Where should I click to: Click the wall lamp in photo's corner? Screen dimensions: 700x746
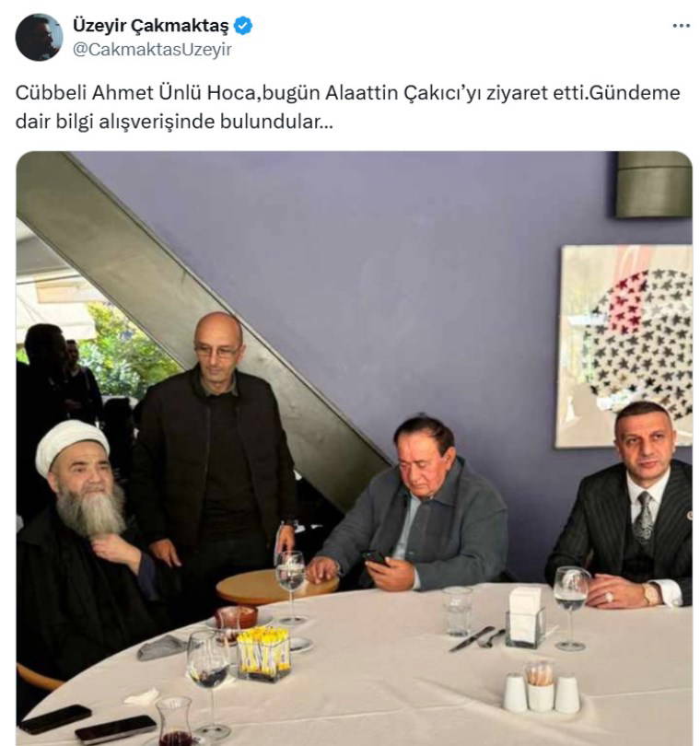pos(654,185)
